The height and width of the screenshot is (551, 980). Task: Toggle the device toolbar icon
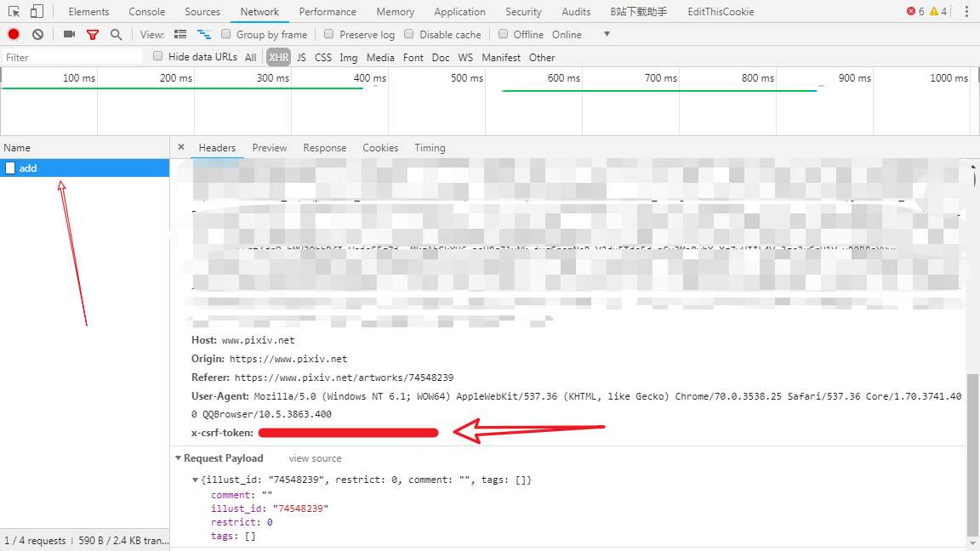coord(37,11)
